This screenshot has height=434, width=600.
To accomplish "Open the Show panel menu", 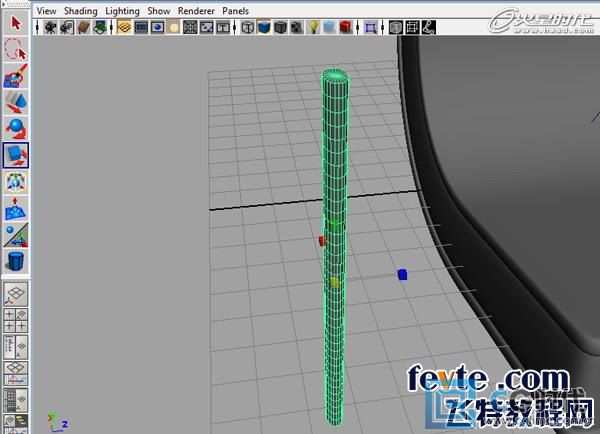I will pyautogui.click(x=159, y=11).
